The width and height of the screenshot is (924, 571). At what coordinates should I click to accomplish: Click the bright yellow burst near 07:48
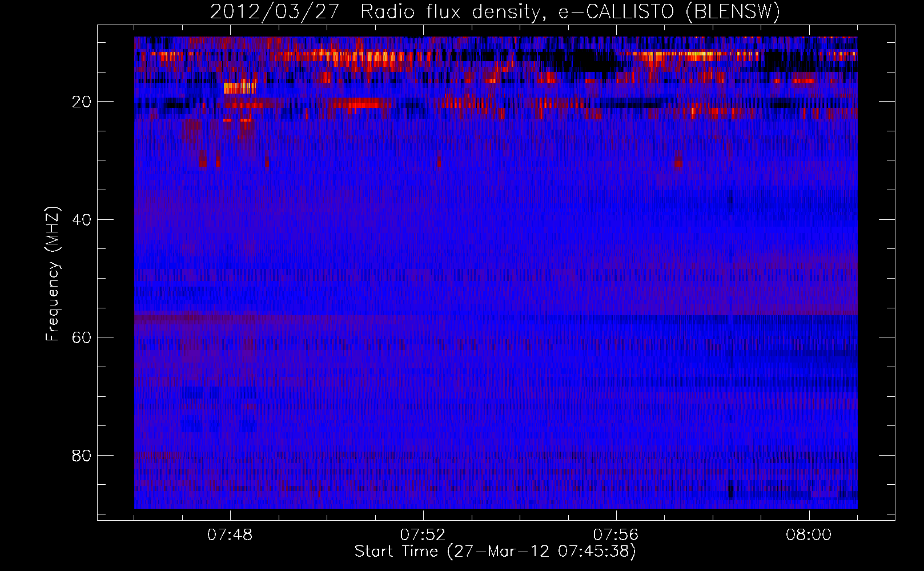click(x=239, y=88)
